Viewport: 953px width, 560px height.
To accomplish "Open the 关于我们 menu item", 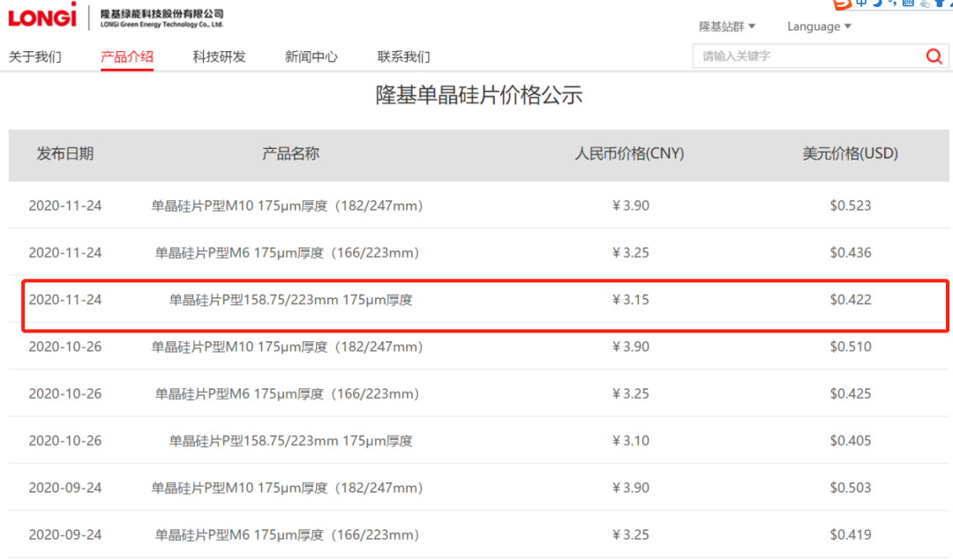I will tap(34, 57).
